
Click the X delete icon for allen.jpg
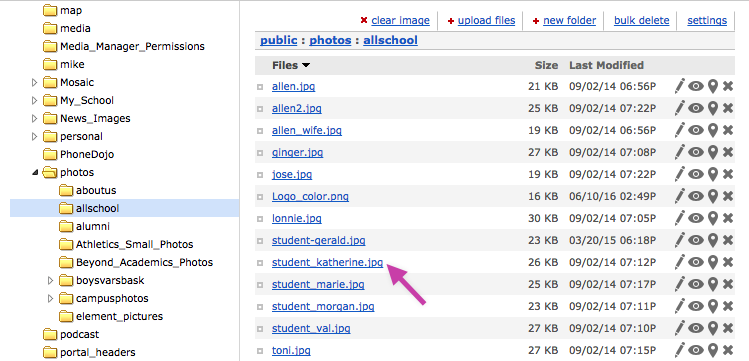pyautogui.click(x=728, y=86)
